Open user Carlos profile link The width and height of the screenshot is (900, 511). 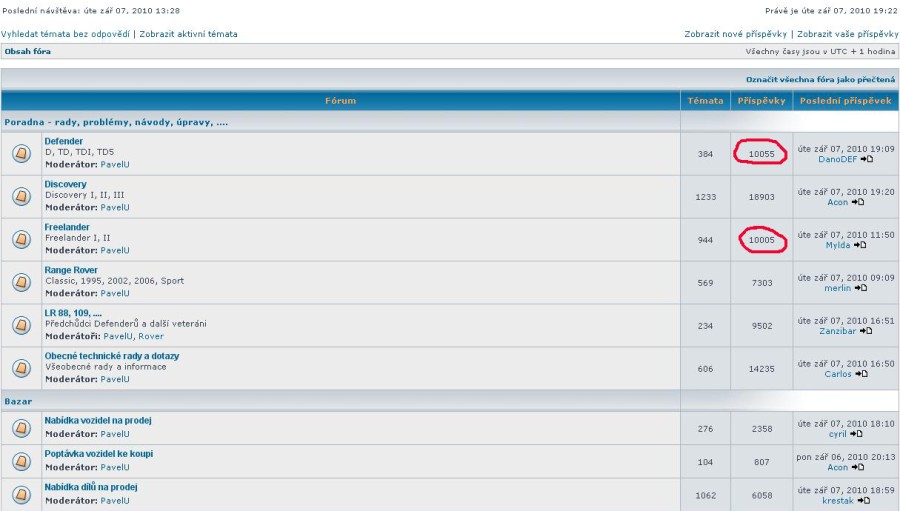tap(838, 374)
